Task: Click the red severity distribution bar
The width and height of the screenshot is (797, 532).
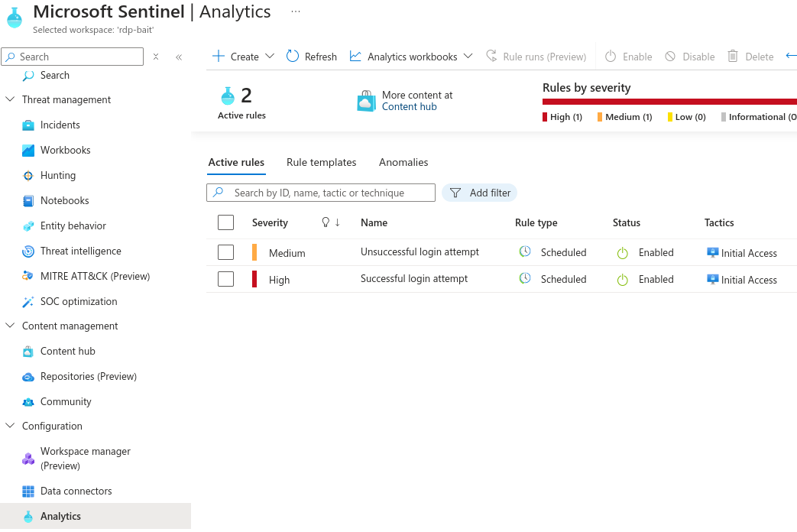Action: (x=669, y=102)
